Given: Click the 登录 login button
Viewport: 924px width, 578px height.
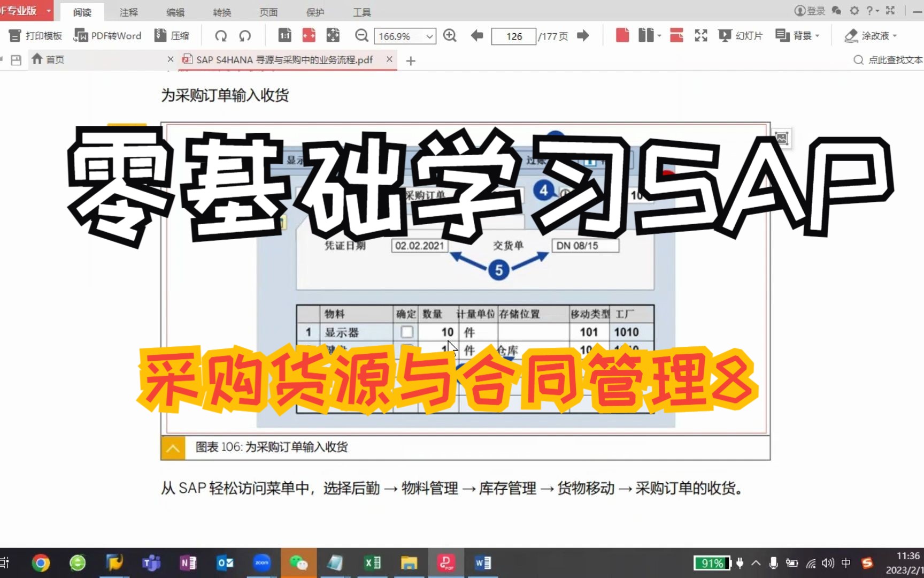Looking at the screenshot, I should click(809, 10).
